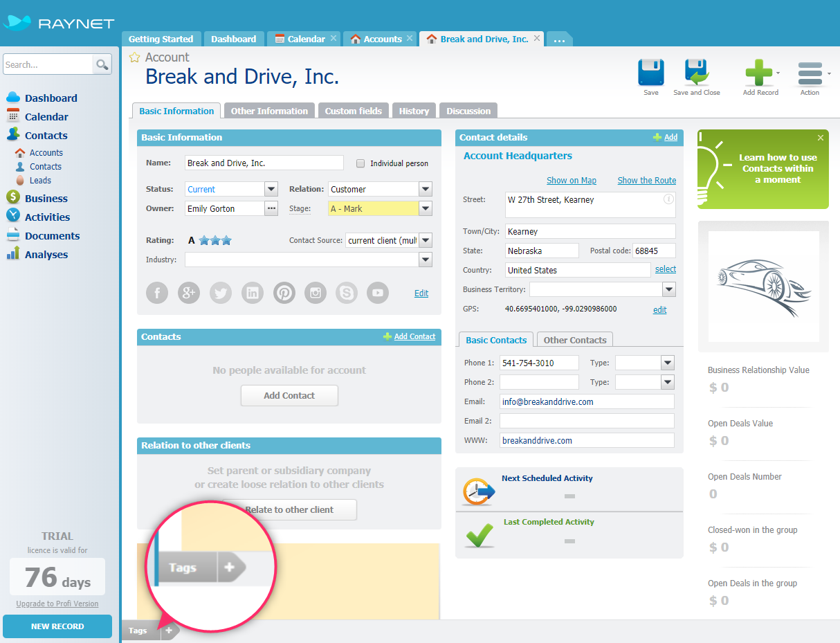This screenshot has height=643, width=840.
Task: Click the Pinterest social icon
Action: [x=284, y=293]
